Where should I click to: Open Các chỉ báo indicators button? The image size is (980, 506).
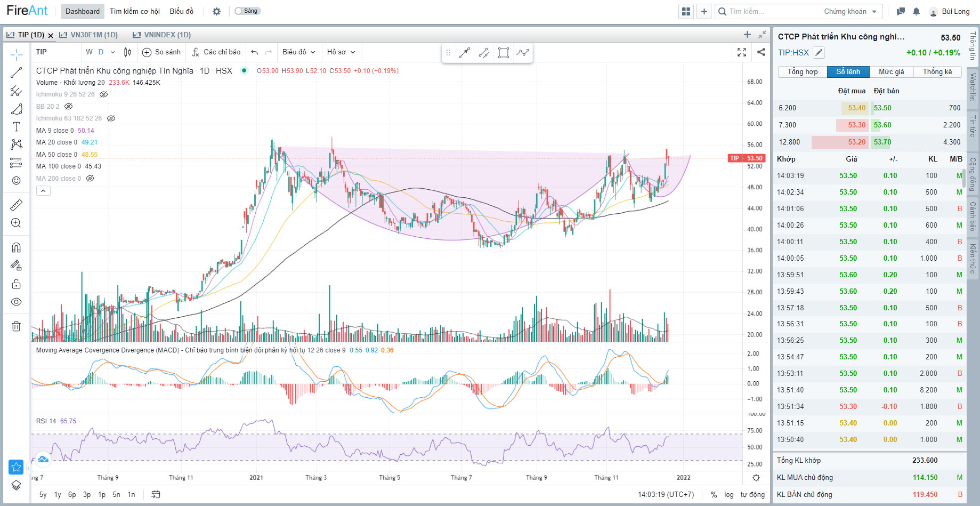pos(216,52)
